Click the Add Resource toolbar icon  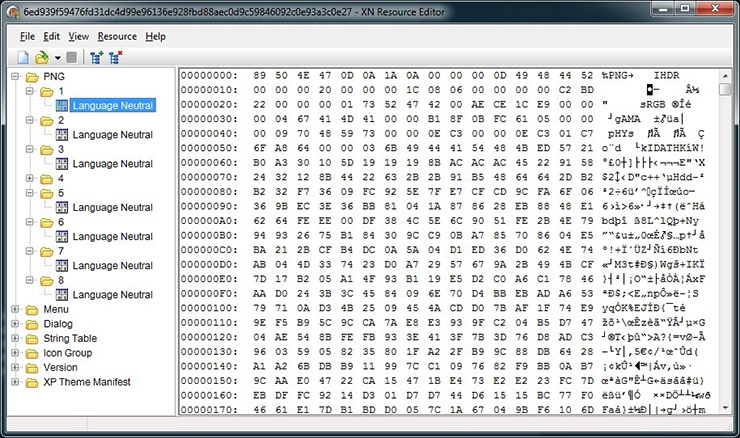tap(96, 57)
